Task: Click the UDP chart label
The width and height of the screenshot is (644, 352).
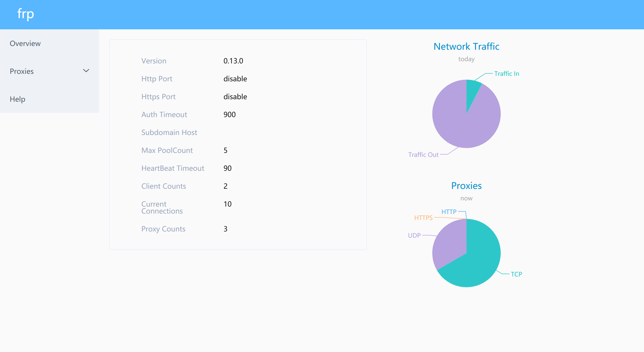Action: pyautogui.click(x=414, y=235)
